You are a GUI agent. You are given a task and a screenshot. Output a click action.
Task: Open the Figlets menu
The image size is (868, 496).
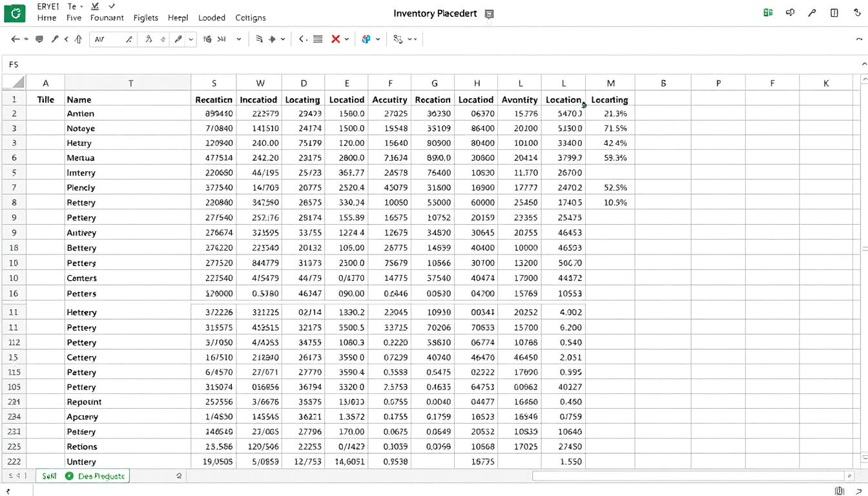(x=146, y=18)
